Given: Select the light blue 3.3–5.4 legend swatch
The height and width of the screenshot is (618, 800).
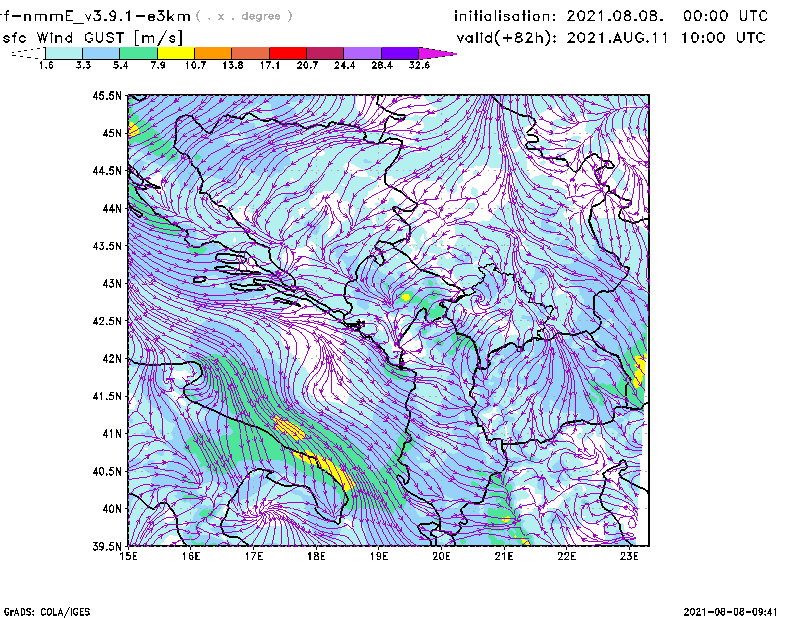Looking at the screenshot, I should (101, 53).
